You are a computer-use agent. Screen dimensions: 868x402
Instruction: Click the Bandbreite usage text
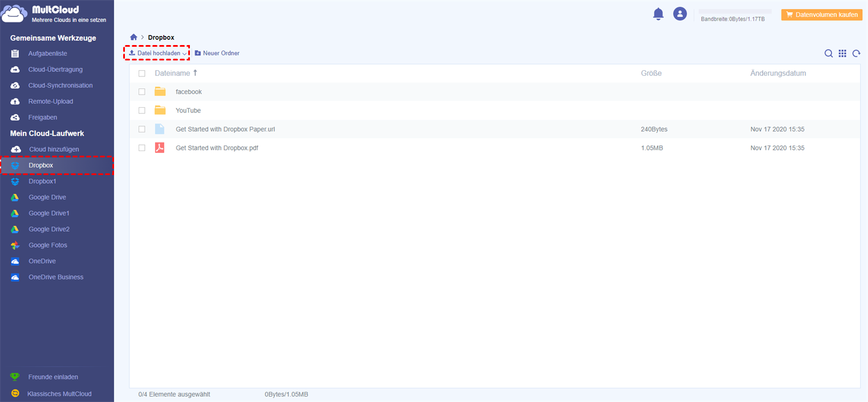[733, 19]
